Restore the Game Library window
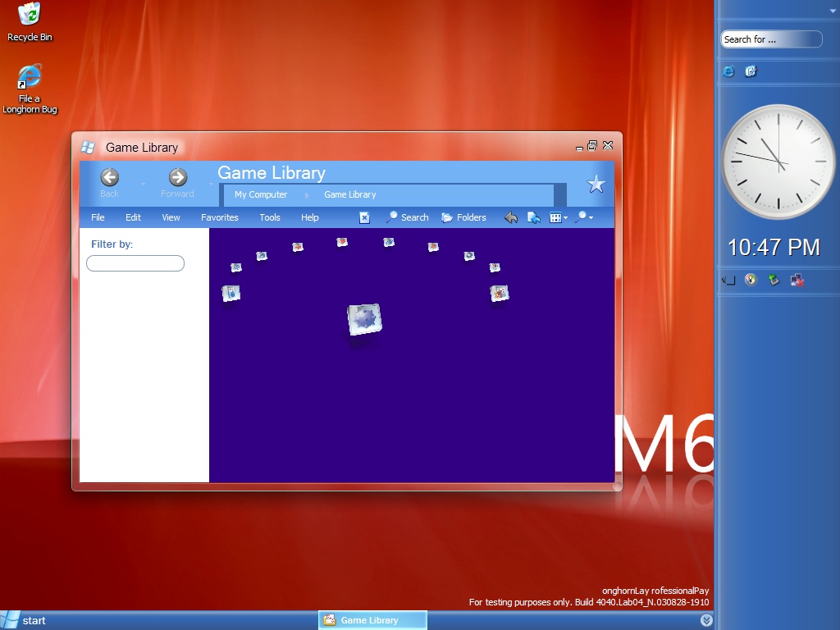 pyautogui.click(x=592, y=145)
